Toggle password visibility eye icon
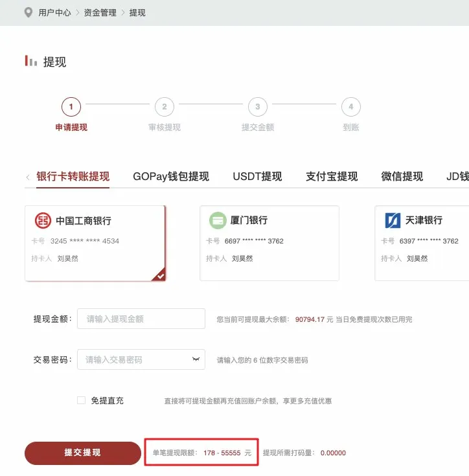This screenshot has width=469, height=476. tap(196, 359)
